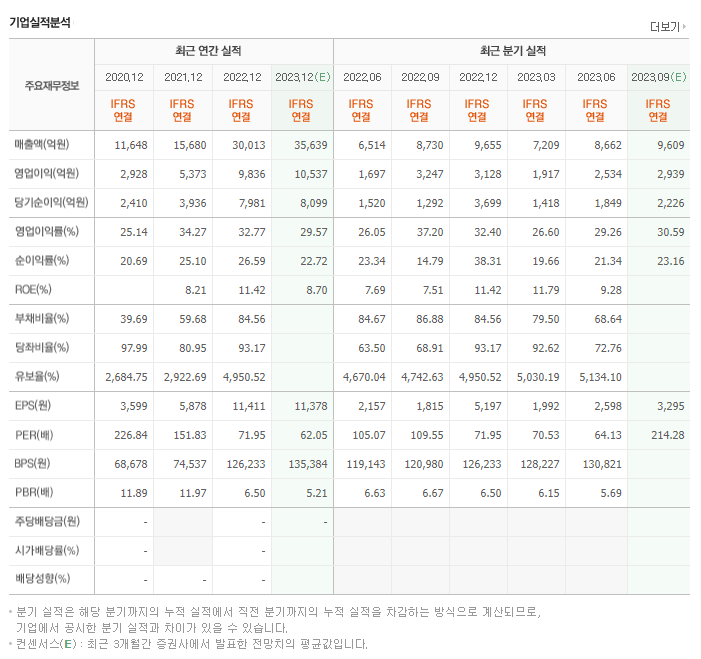Select the 2021.12 annual column header

[183, 77]
